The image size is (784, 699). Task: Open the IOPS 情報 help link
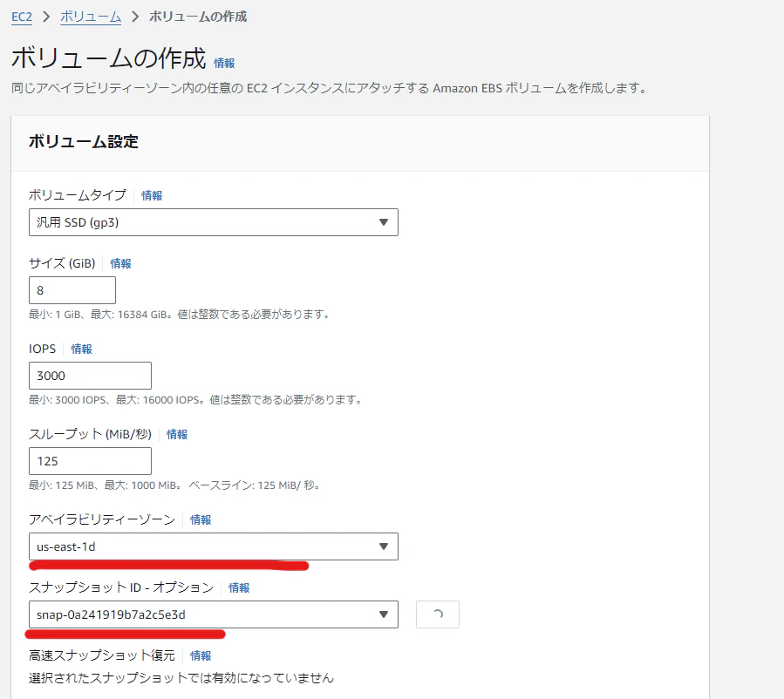81,349
